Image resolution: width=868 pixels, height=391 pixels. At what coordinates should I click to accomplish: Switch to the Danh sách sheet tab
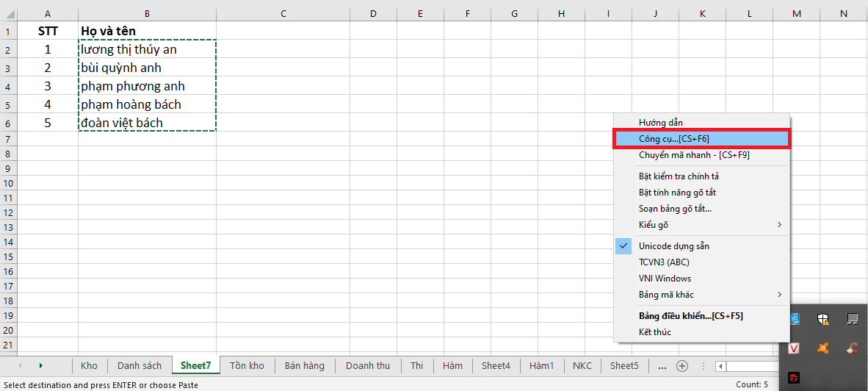tap(140, 365)
